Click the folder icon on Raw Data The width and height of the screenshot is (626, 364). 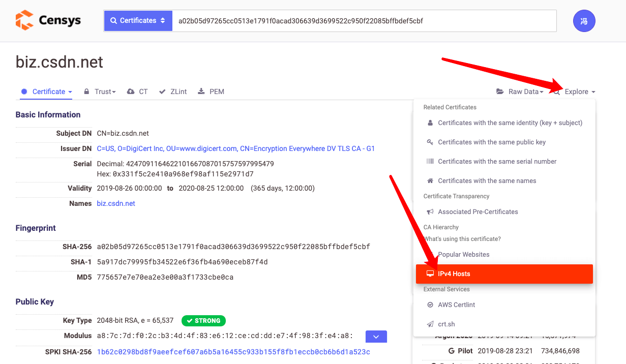[500, 92]
